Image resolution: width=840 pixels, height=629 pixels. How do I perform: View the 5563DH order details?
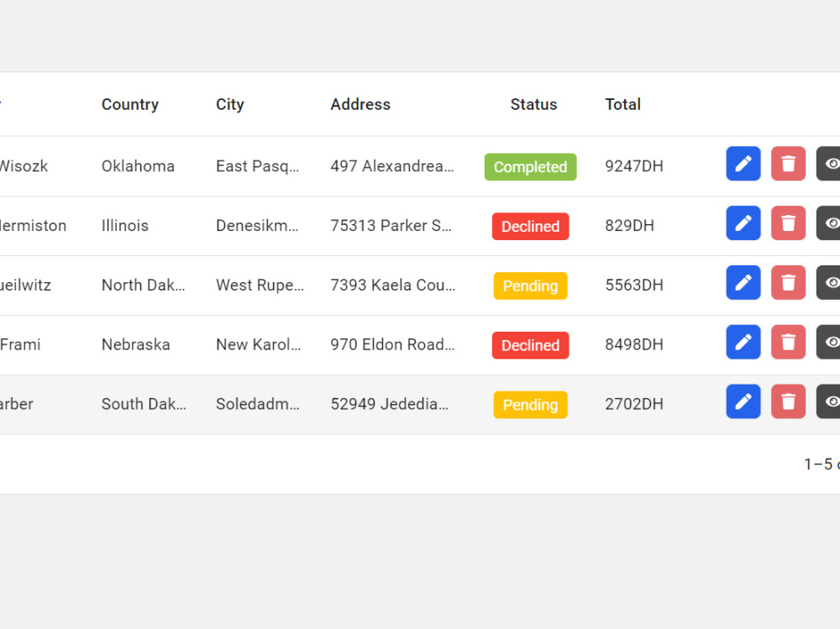click(828, 282)
